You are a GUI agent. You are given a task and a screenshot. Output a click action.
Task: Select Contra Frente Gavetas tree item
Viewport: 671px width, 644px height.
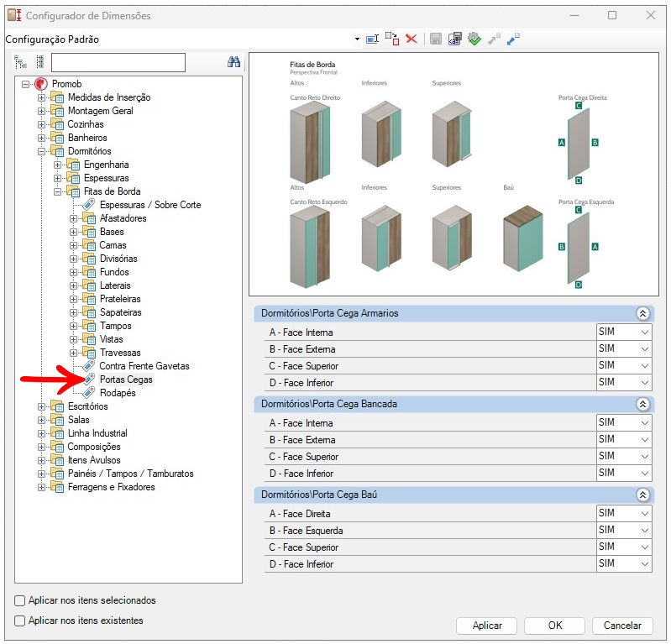pos(144,366)
